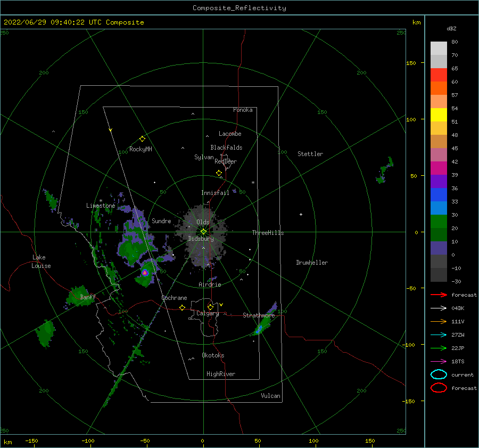Click the Didsbury label
479x448 pixels.
pos(201,239)
